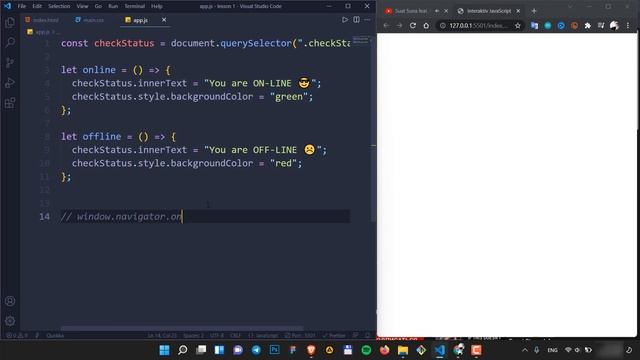Open Telegram from the taskbar
This screenshot has height=360, width=640.
(256, 350)
